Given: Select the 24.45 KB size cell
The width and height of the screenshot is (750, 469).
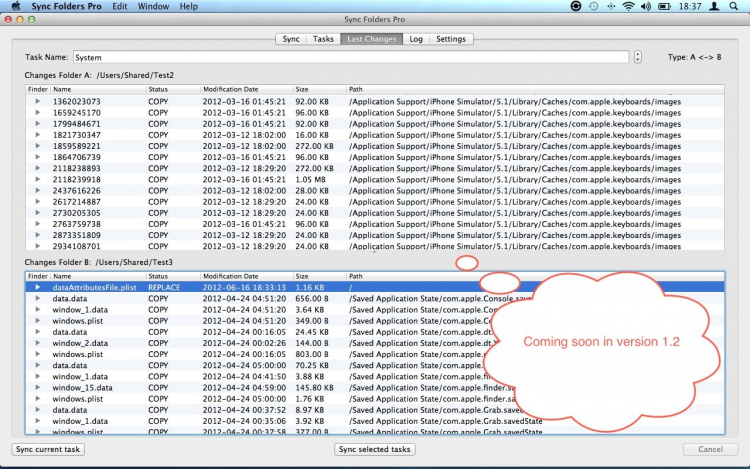Looking at the screenshot, I should [312, 332].
